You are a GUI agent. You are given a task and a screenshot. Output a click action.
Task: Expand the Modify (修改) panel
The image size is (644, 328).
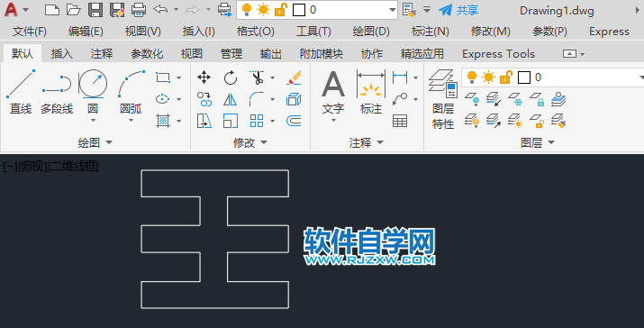(x=250, y=142)
